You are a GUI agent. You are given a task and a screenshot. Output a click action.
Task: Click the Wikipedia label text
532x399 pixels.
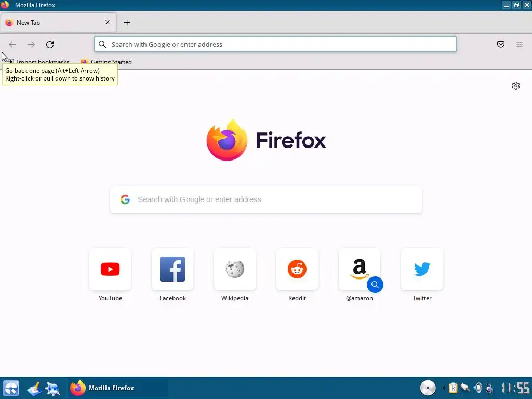(235, 298)
